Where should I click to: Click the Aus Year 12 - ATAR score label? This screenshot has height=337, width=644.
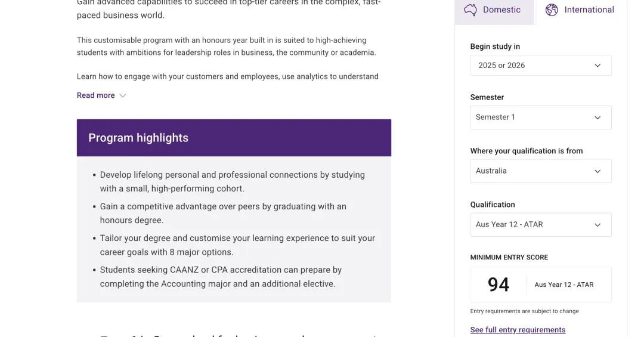coord(563,285)
